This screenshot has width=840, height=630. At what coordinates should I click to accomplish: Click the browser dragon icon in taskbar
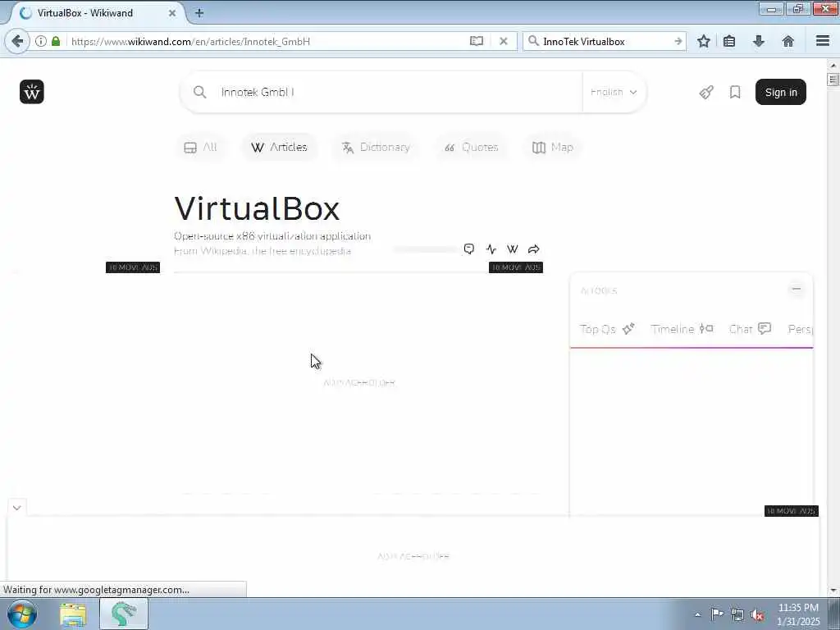[124, 614]
